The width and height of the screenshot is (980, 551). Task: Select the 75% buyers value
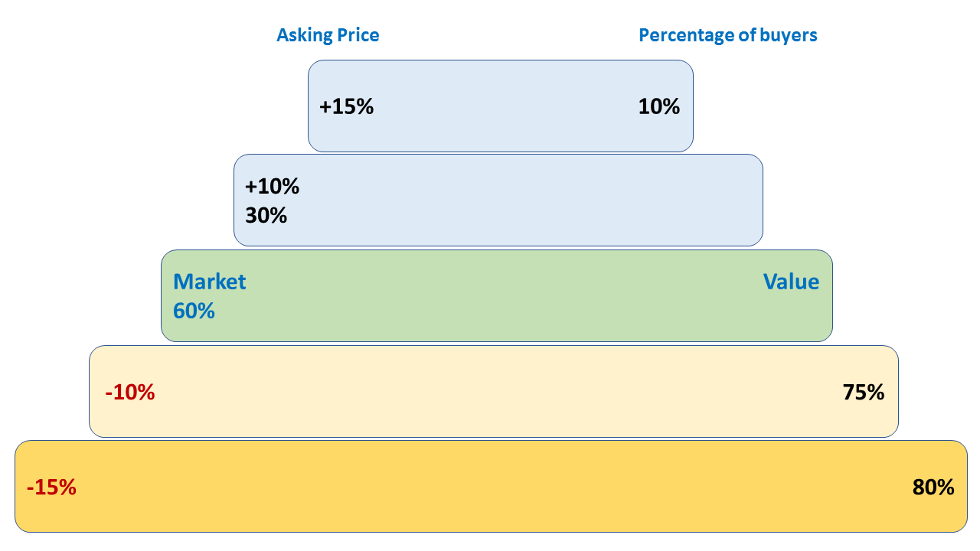pyautogui.click(x=864, y=393)
